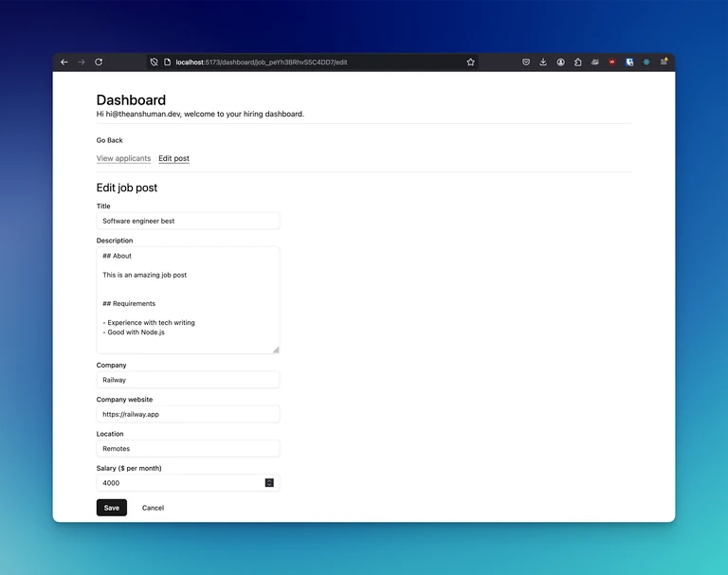
Task: Click the Dashboard heading
Action: click(x=131, y=99)
